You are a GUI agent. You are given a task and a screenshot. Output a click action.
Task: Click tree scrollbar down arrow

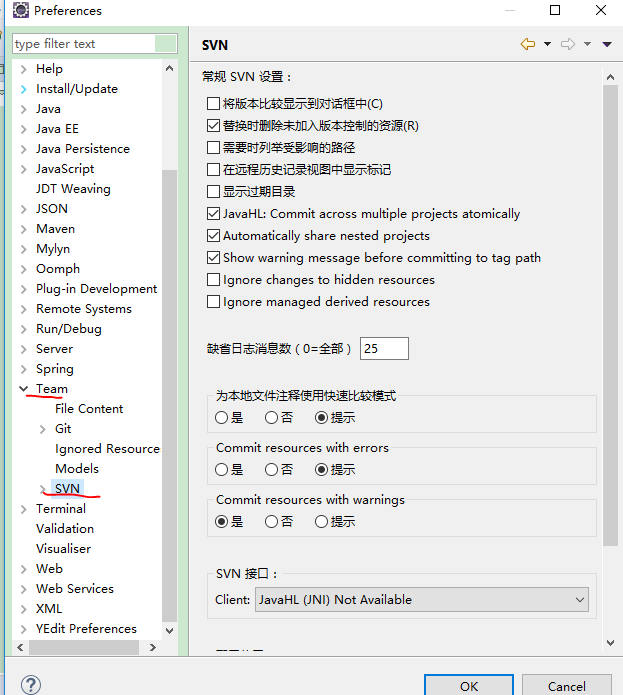coord(169,630)
